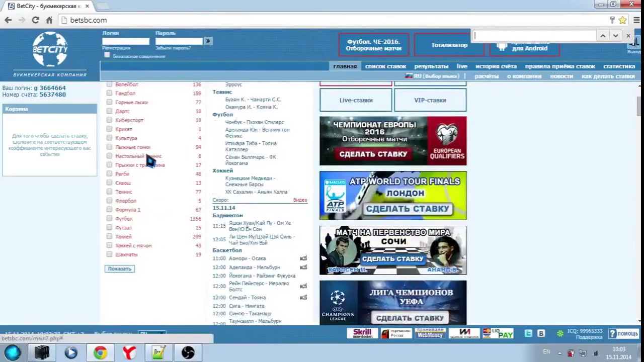Open the Помощь help button

click(x=623, y=333)
